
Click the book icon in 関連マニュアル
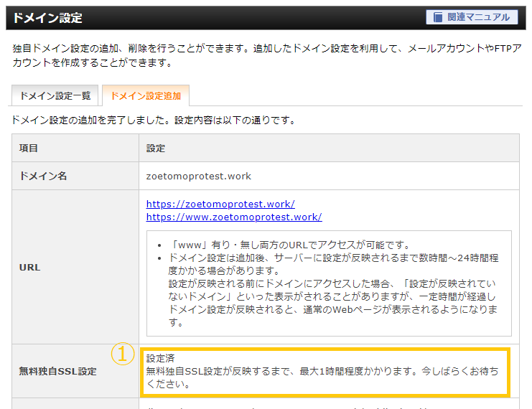[x=438, y=17]
